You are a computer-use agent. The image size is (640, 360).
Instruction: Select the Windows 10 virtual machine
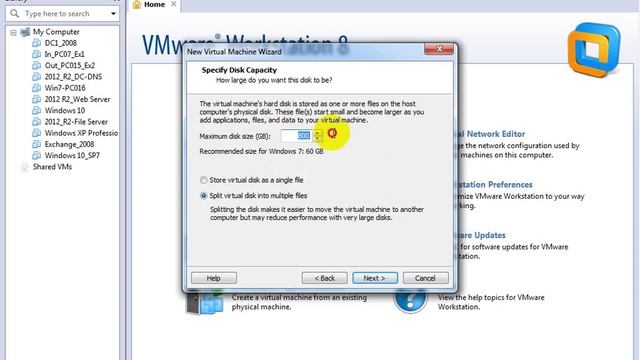[65, 111]
